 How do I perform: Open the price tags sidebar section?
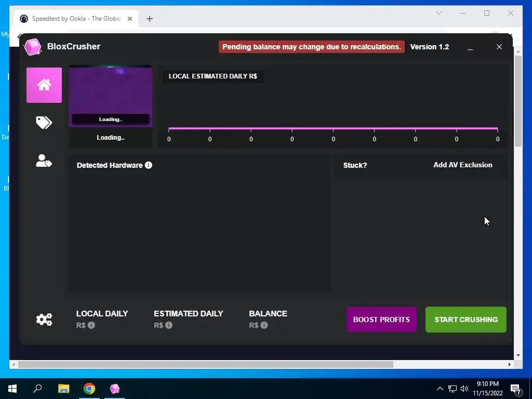pos(44,123)
